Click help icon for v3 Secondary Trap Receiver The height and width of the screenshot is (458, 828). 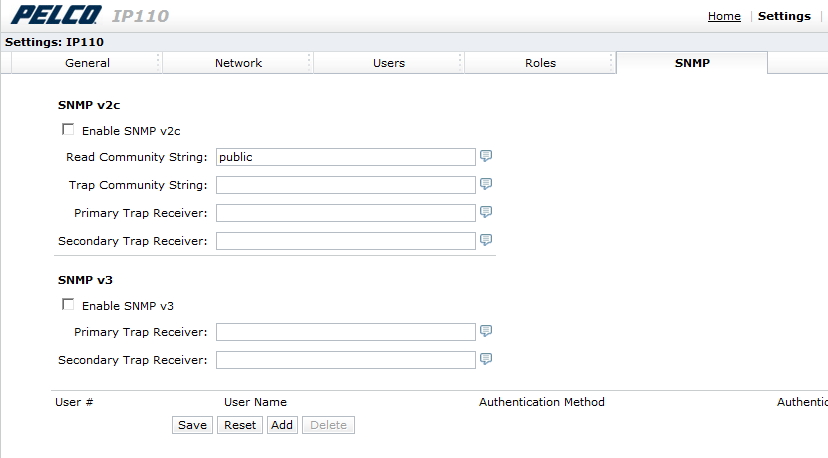coord(486,359)
